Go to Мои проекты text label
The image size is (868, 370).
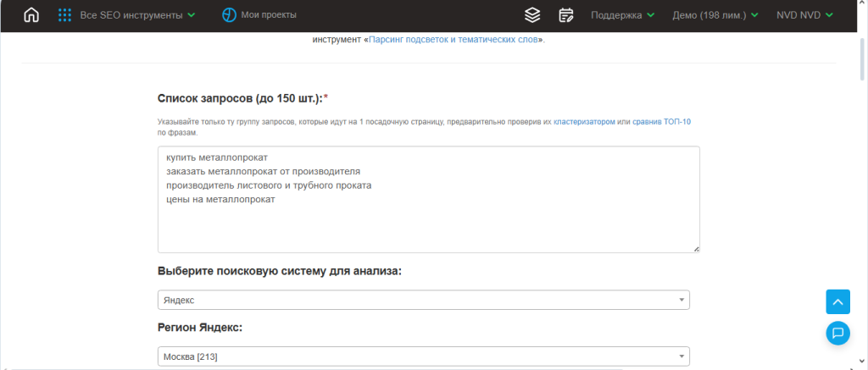pyautogui.click(x=269, y=15)
